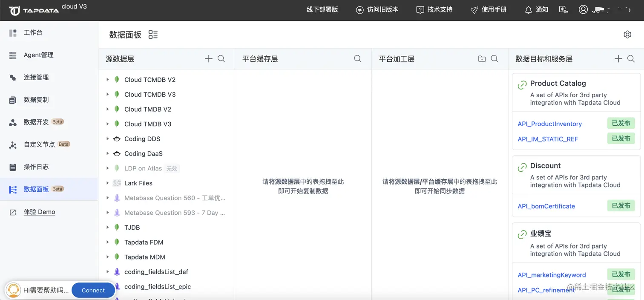The width and height of the screenshot is (644, 300).
Task: Select the Coding DaaS row
Action: [167, 153]
